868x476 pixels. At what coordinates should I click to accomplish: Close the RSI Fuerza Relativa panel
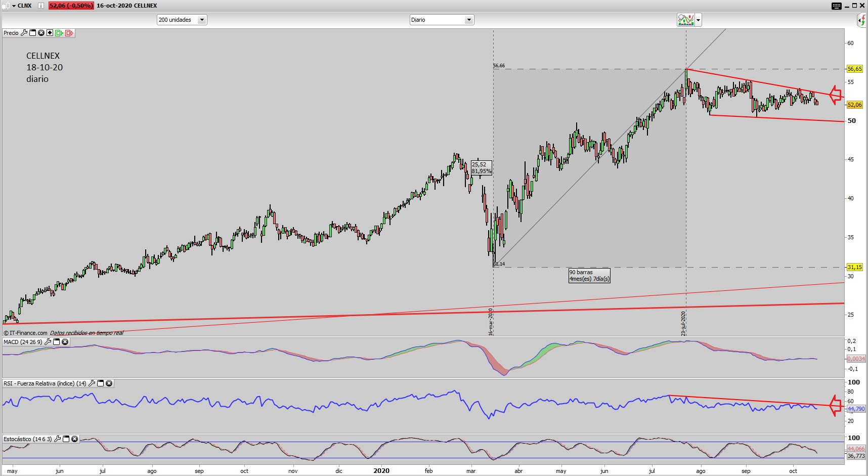(109, 383)
